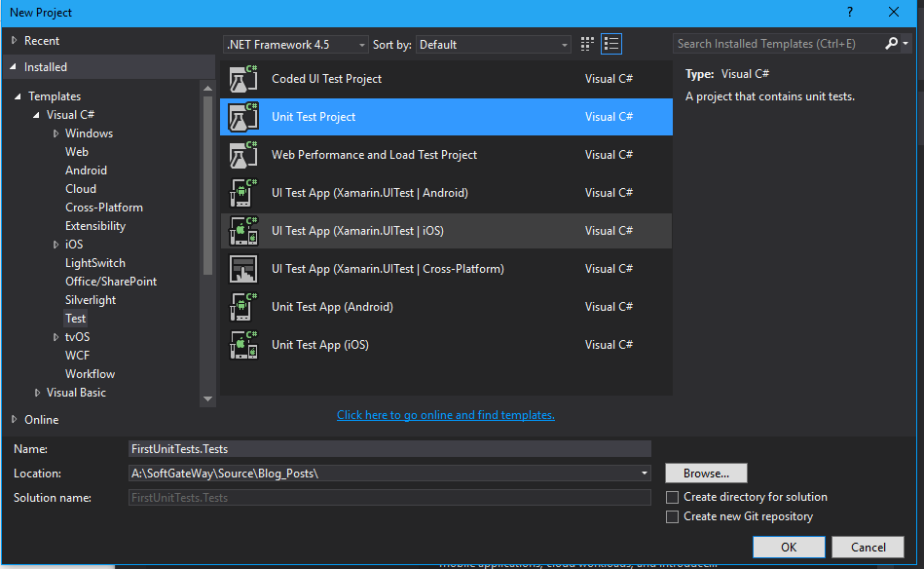Select the Silverlight category in the tree

click(x=91, y=300)
